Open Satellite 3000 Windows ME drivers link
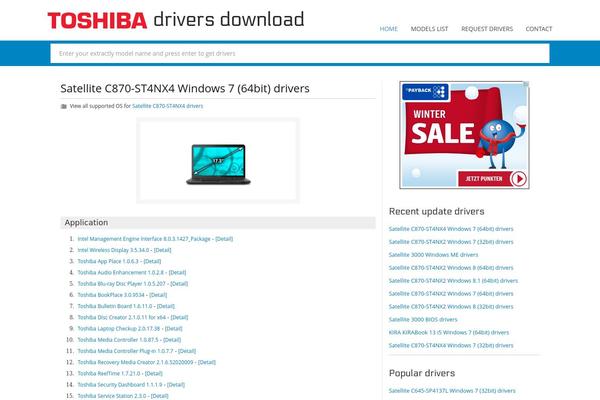 433,255
